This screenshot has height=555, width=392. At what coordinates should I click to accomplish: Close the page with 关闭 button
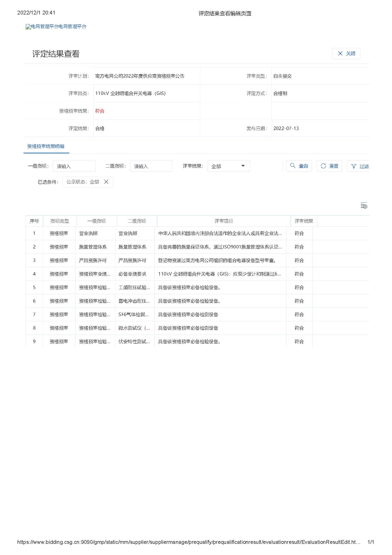point(346,53)
